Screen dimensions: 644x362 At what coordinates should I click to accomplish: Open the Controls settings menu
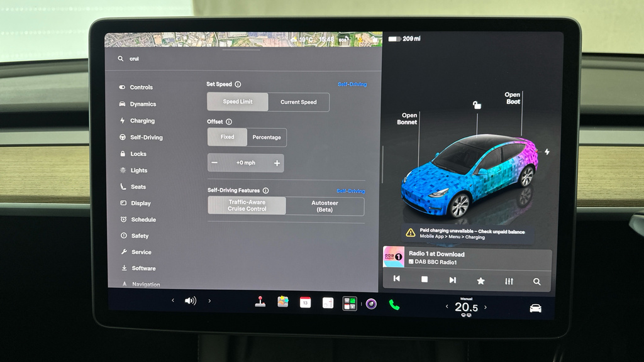click(x=136, y=87)
